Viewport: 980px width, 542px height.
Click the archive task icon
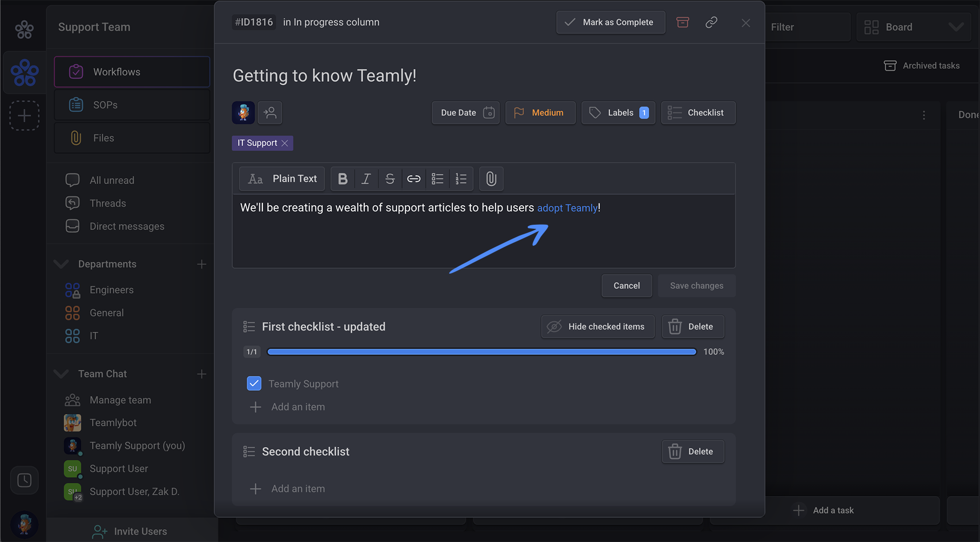[683, 22]
